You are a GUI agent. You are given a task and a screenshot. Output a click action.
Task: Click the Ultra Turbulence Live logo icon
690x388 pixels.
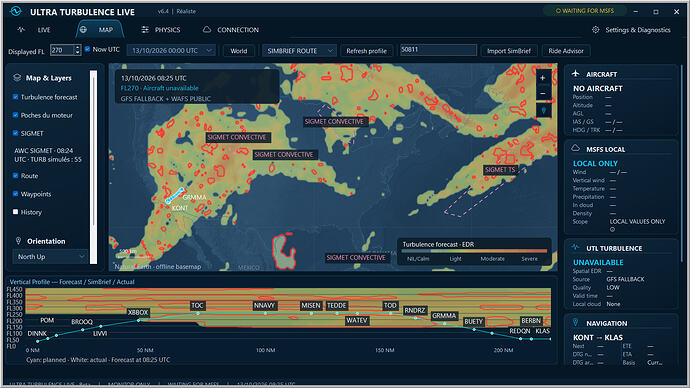point(16,11)
